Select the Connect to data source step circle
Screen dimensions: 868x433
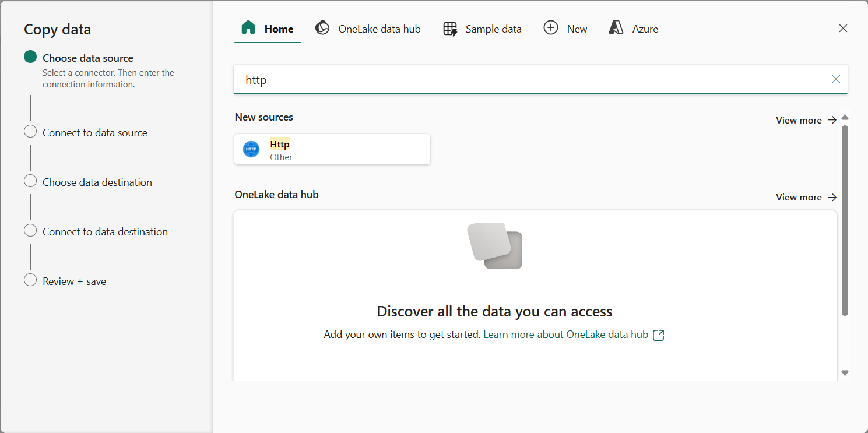point(30,131)
